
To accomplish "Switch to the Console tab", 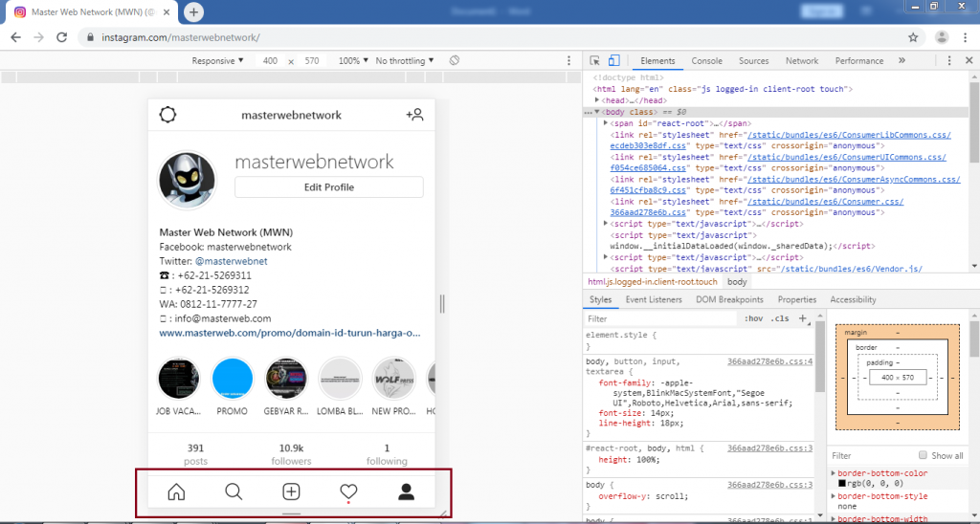I will click(707, 60).
